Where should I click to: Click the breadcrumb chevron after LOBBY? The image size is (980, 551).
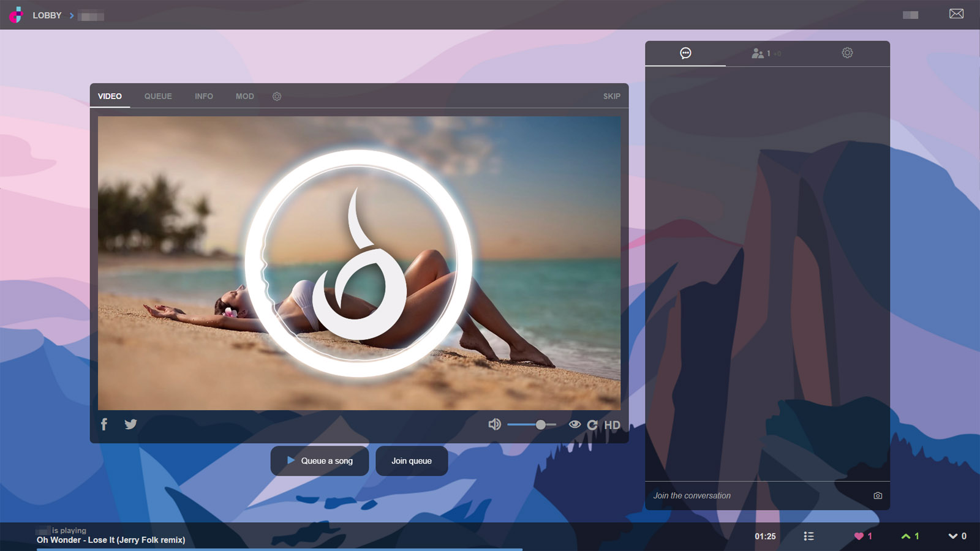[x=72, y=15]
